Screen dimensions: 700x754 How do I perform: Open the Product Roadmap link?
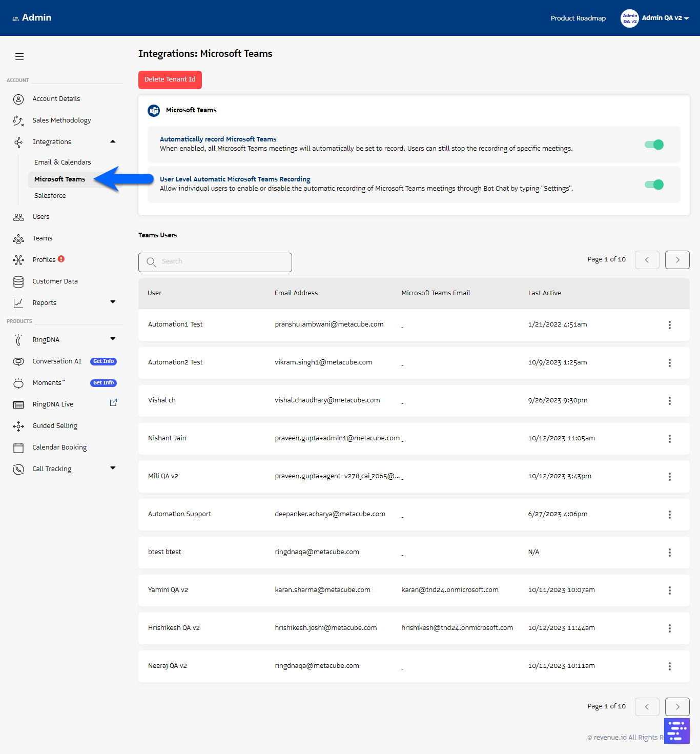click(x=578, y=18)
